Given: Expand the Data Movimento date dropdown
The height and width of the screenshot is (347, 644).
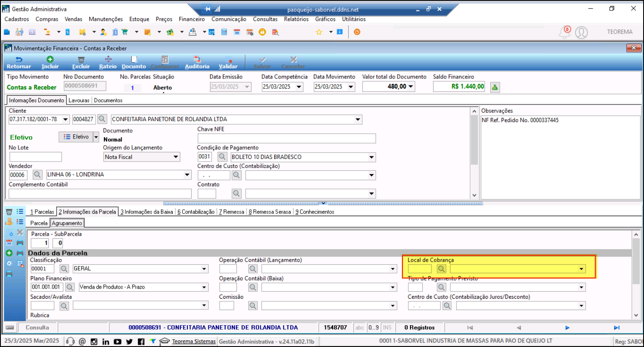Looking at the screenshot, I should 351,87.
